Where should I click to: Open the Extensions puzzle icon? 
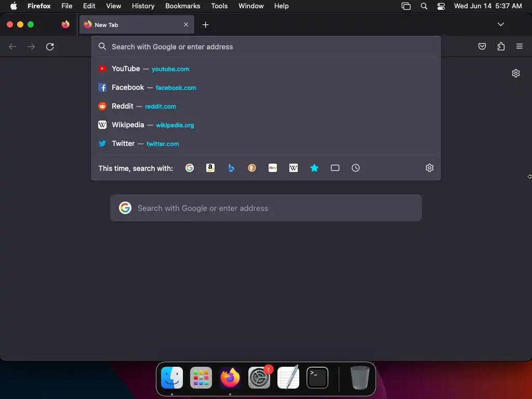pos(501,46)
